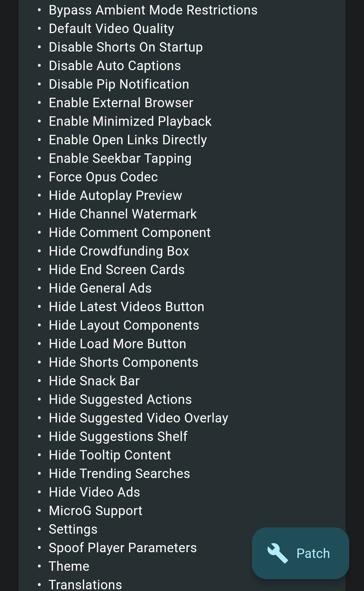364x591 pixels.
Task: Toggle the Hide Video Ads patch
Action: pyautogui.click(x=94, y=492)
